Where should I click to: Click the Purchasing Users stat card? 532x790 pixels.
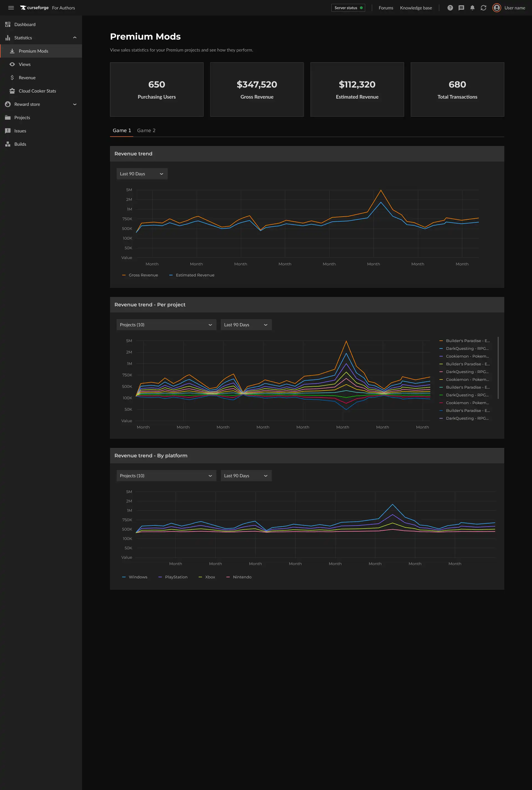coord(157,89)
